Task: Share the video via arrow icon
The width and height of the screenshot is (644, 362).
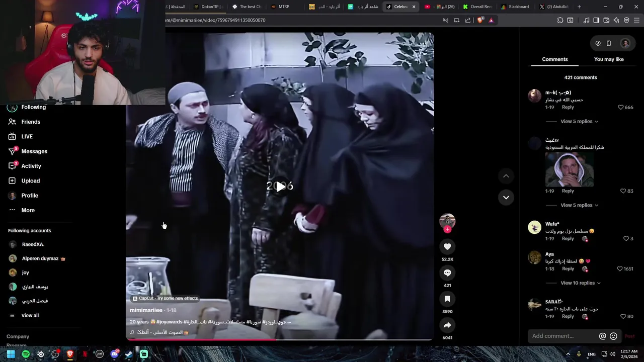Action: point(447,325)
